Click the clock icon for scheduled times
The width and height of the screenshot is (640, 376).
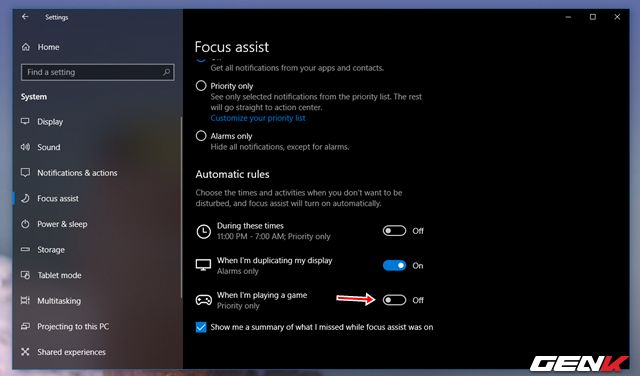(x=203, y=231)
